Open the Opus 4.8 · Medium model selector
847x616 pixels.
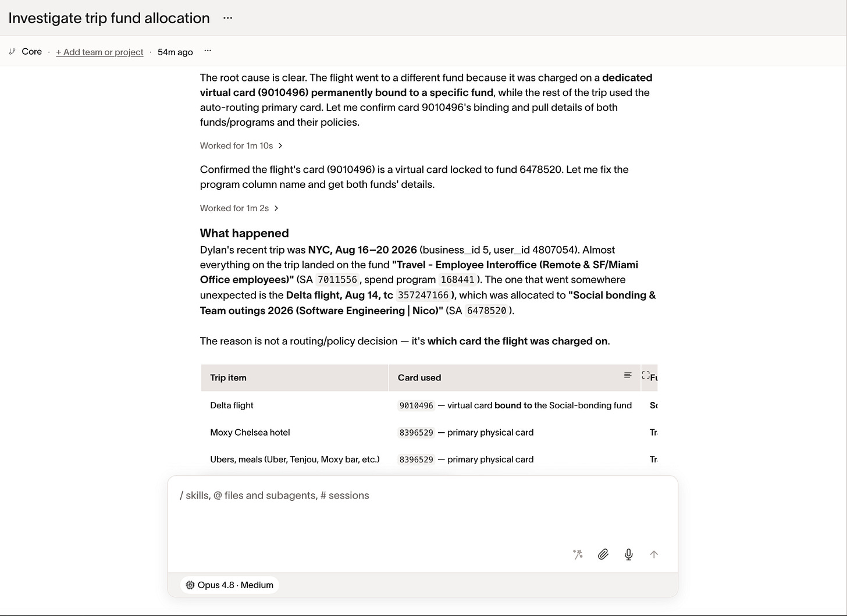pyautogui.click(x=230, y=585)
